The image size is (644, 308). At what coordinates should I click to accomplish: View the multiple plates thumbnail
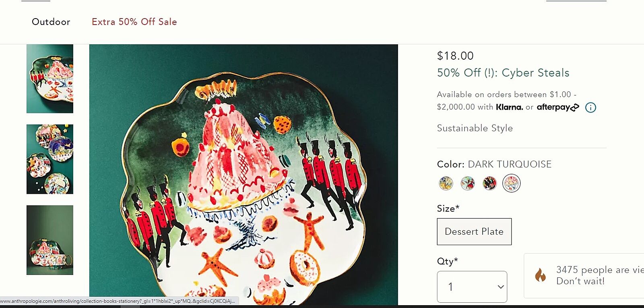coord(50,159)
